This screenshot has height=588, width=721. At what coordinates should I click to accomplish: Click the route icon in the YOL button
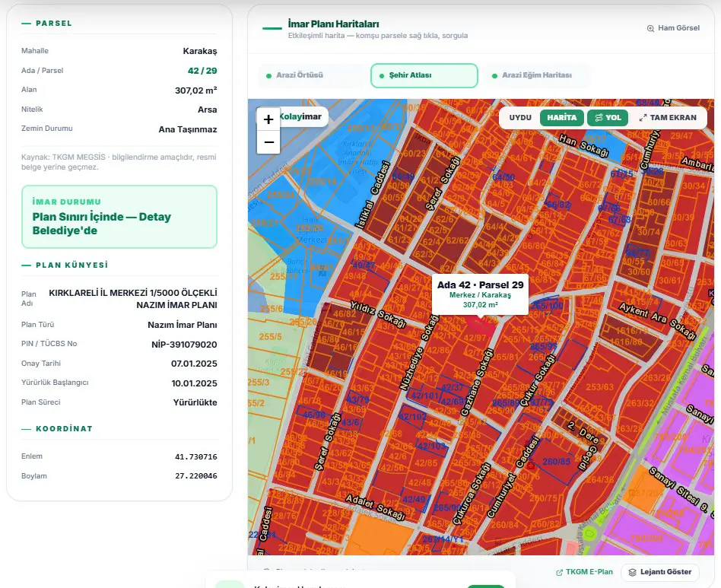[x=599, y=118]
